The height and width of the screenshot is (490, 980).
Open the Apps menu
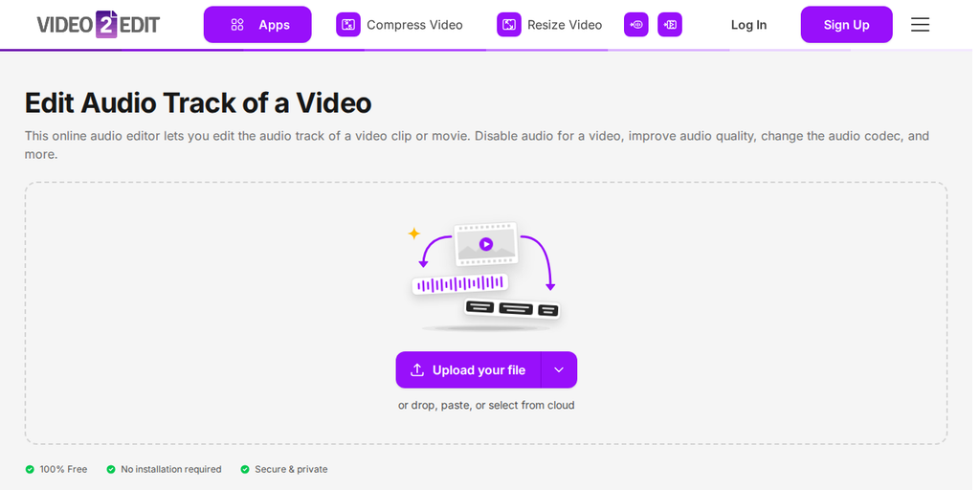(257, 24)
